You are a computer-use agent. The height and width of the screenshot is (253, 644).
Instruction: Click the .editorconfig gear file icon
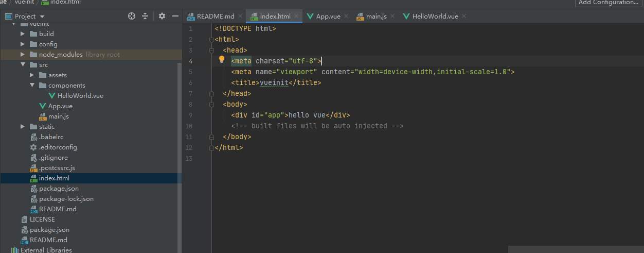(33, 147)
